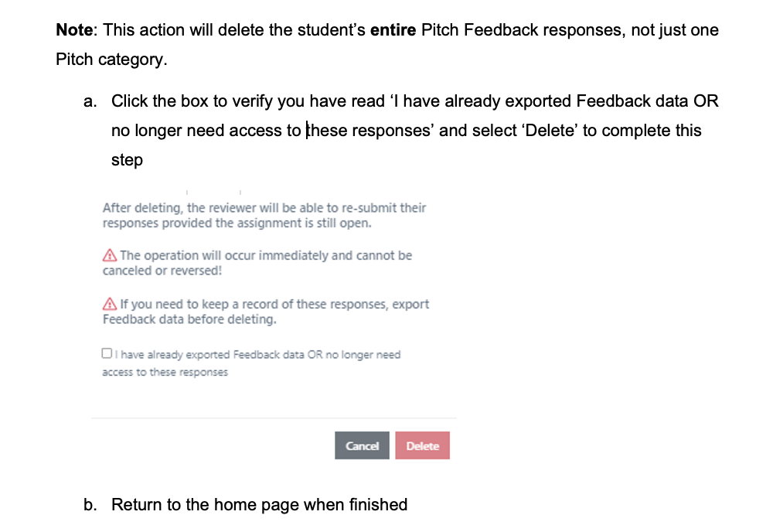Screen dimensions: 773x532
Task: Click 'After deleting, the reviewer' paragraph in dialog
Action: (264, 208)
